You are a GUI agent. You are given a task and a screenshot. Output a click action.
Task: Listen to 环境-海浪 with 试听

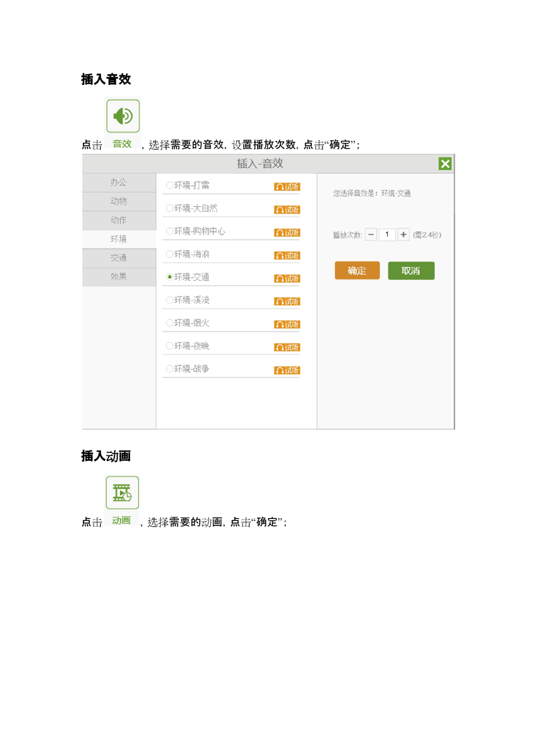click(287, 255)
